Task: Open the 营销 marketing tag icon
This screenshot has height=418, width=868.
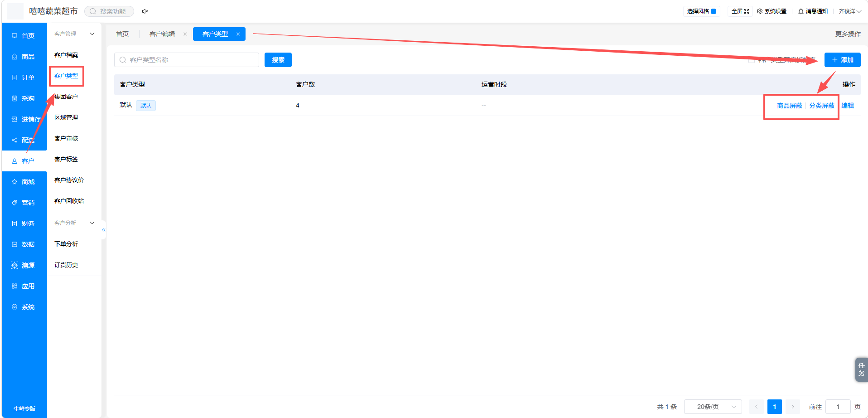Action: point(14,203)
